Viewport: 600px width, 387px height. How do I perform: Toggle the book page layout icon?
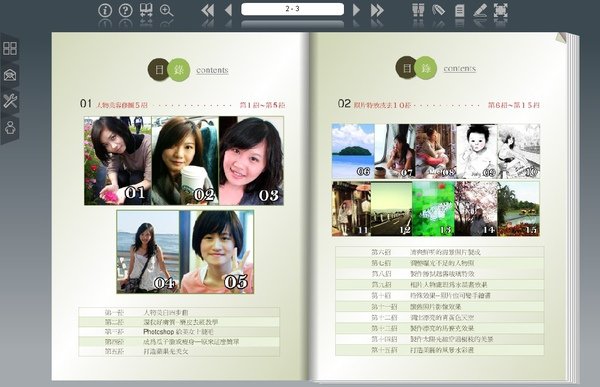pyautogui.click(x=146, y=10)
